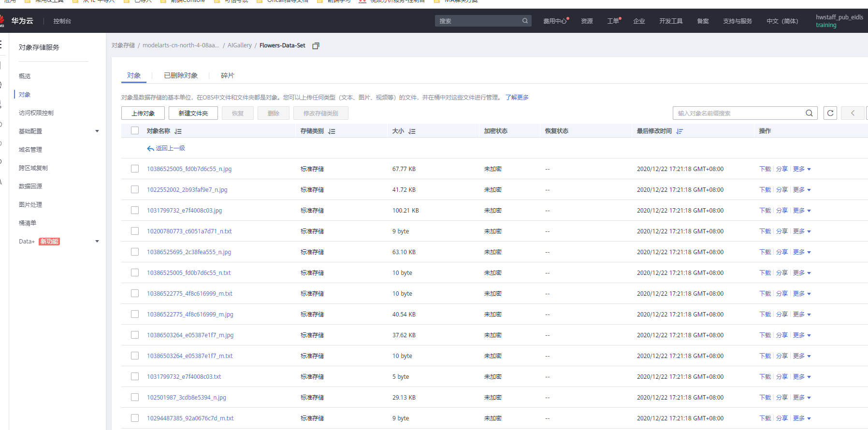Image resolution: width=868 pixels, height=430 pixels.
Task: Expand 更多 for 10386503264_e05387e1f7_m.jpg
Action: pos(802,335)
